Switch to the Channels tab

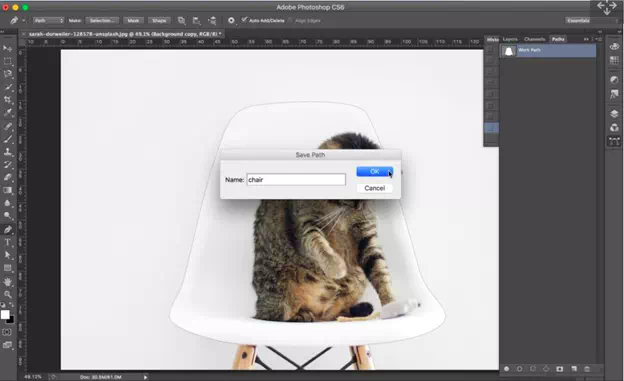(x=534, y=39)
